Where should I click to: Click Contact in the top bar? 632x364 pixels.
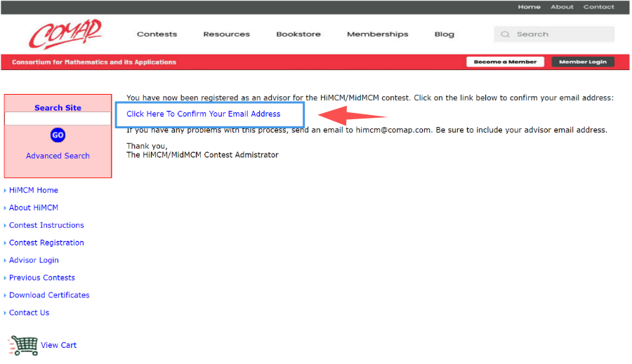click(598, 7)
